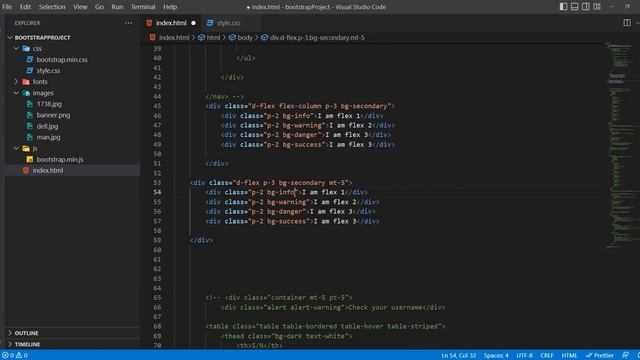Viewport: 640px width, 360px height.
Task: Click the css folder icon
Action: click(x=26, y=49)
